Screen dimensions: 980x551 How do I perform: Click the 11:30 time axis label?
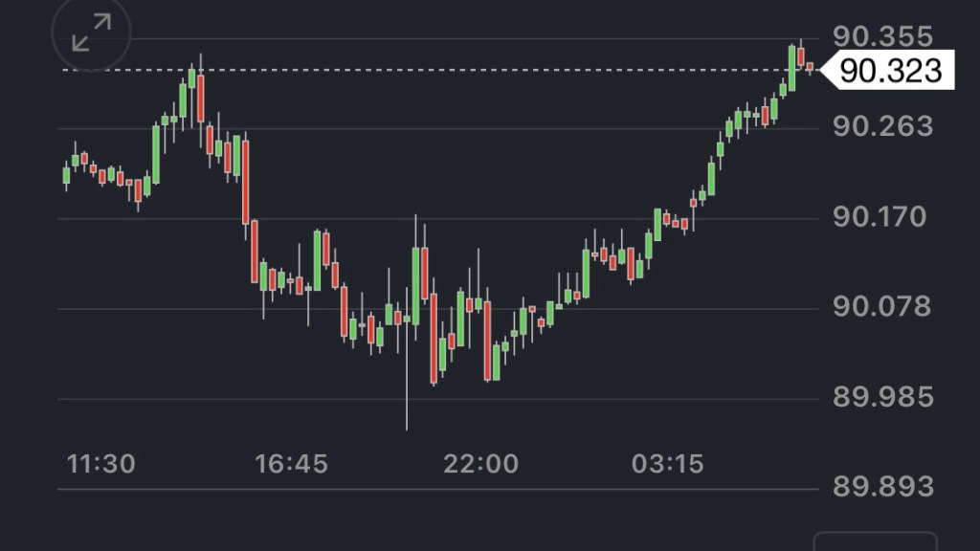(100, 465)
